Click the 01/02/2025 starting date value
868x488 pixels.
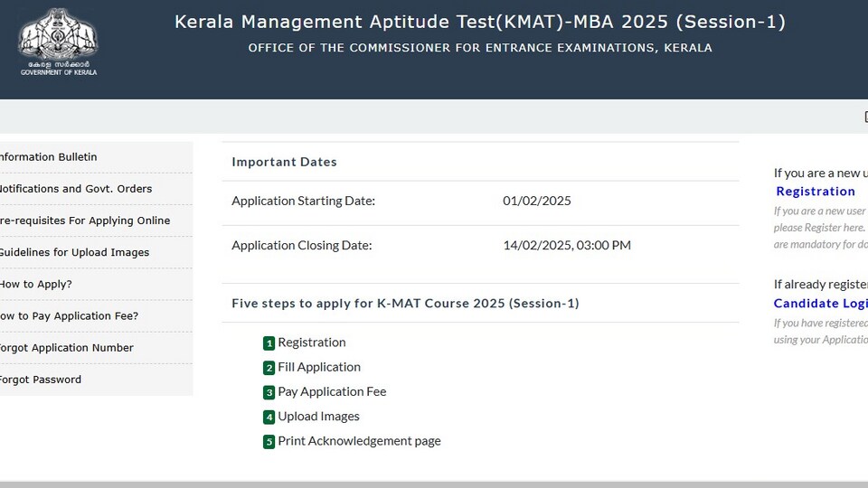coord(537,201)
